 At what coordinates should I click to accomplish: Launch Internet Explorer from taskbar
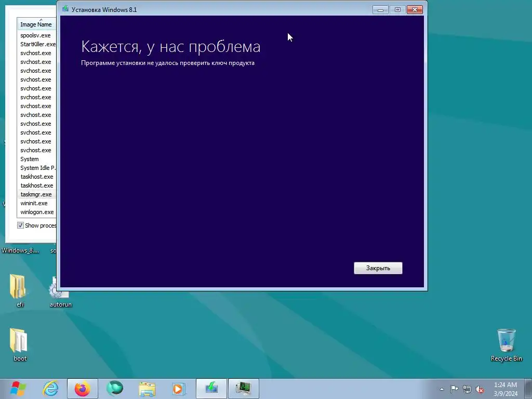click(x=50, y=389)
